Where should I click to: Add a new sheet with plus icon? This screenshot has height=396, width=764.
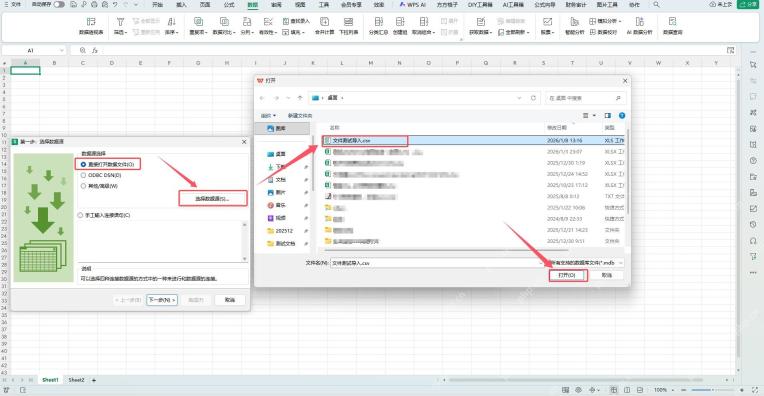point(94,380)
